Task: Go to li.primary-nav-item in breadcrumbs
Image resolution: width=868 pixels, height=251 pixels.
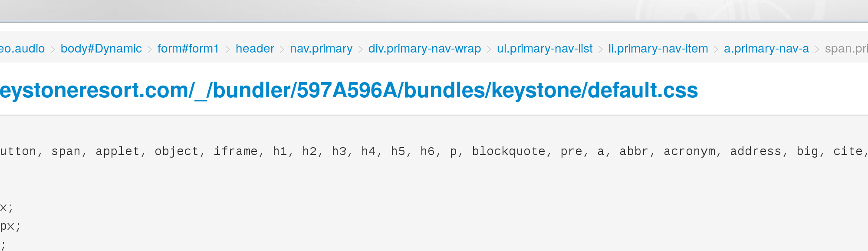Action: tap(658, 49)
